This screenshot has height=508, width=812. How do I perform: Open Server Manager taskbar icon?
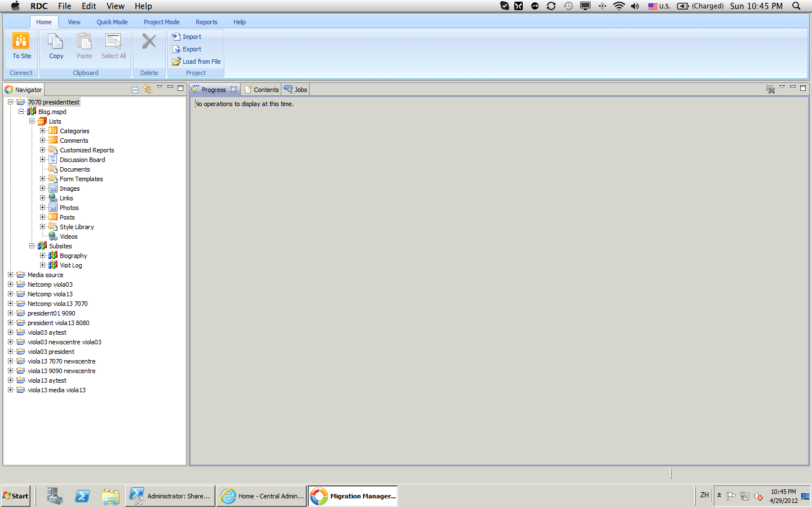(55, 496)
